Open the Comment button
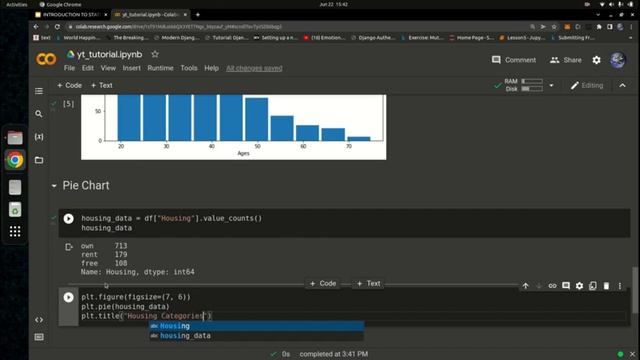The width and height of the screenshot is (640, 360). tap(514, 60)
